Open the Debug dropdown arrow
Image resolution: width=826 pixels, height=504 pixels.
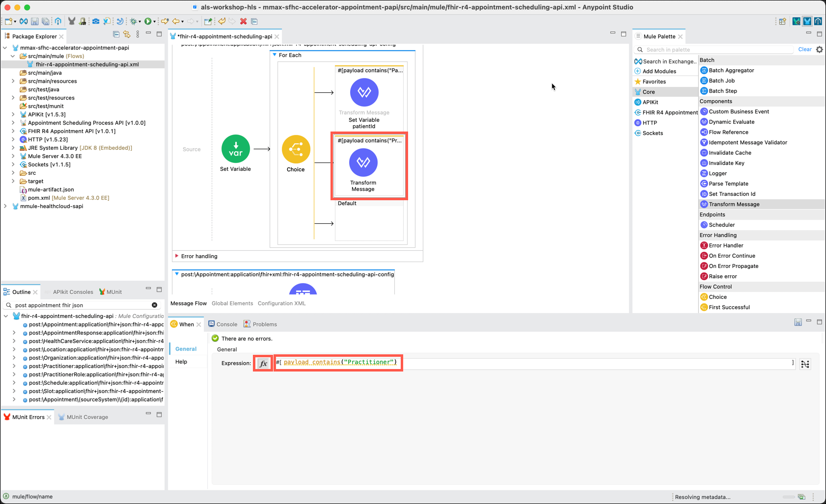tap(140, 22)
